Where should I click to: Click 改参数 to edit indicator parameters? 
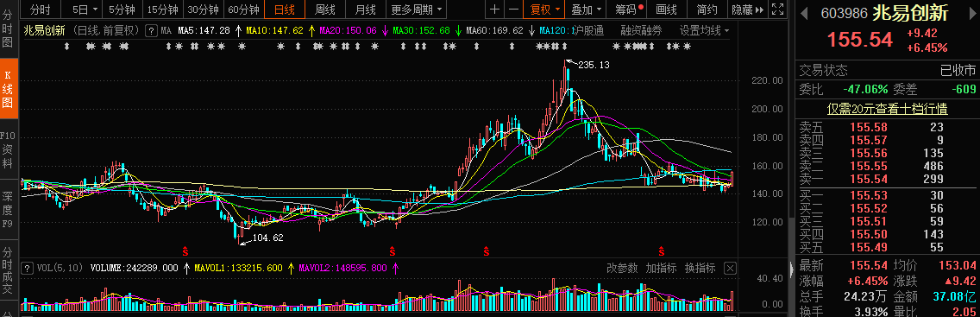pyautogui.click(x=622, y=269)
